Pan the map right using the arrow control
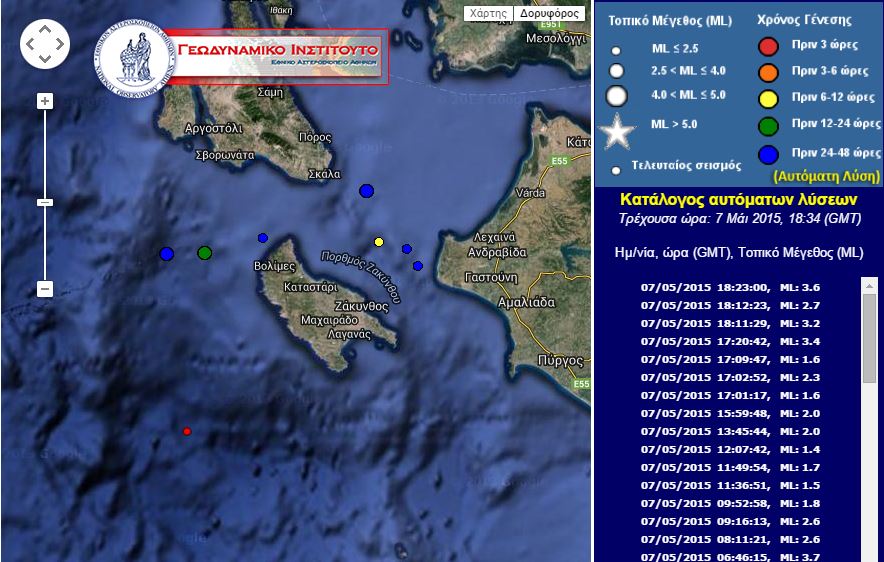 pyautogui.click(x=60, y=44)
